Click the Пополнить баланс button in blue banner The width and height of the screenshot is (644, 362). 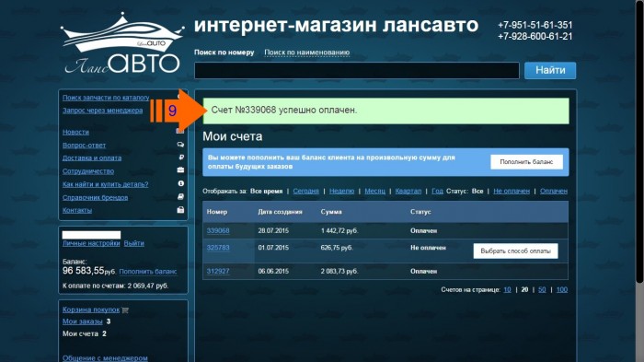pyautogui.click(x=526, y=162)
